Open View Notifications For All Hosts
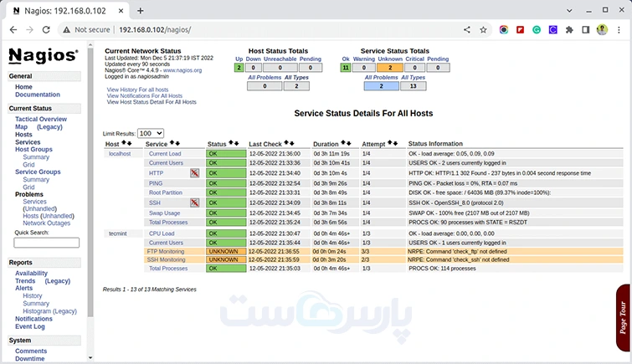Viewport: 632px width, 364px height. coord(145,96)
